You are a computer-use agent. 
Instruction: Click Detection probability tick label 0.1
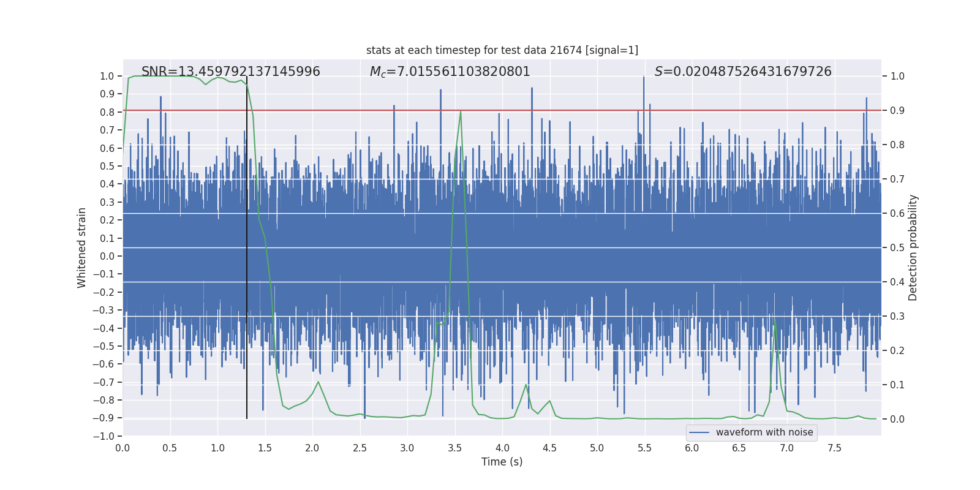tap(897, 385)
